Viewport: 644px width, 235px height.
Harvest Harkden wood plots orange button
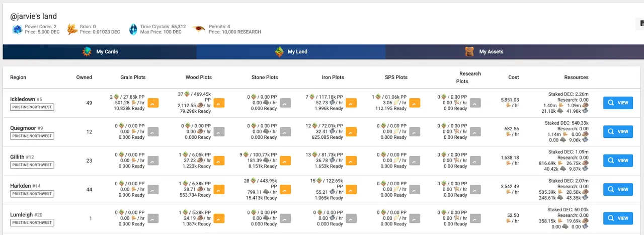click(x=219, y=189)
